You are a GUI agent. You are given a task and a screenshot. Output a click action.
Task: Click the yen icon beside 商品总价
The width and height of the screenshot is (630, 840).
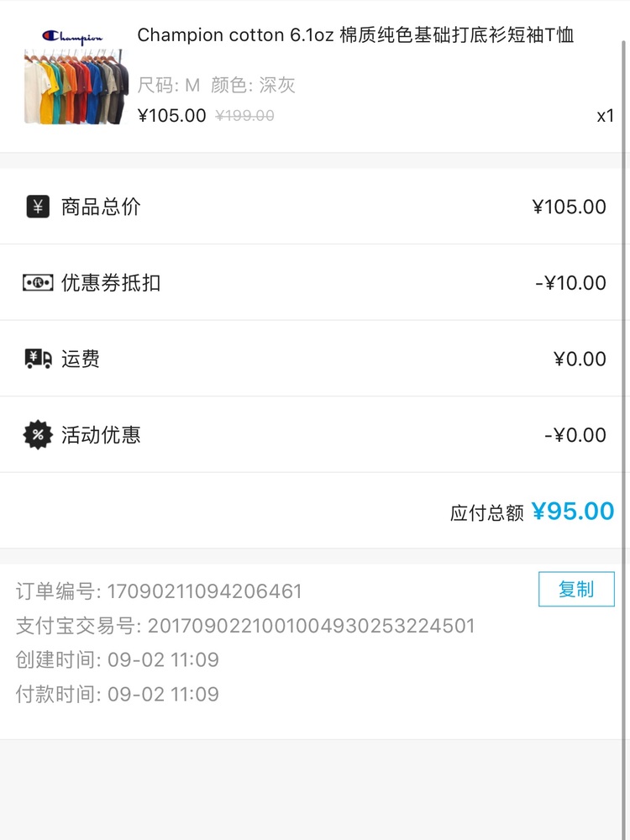[x=38, y=207]
